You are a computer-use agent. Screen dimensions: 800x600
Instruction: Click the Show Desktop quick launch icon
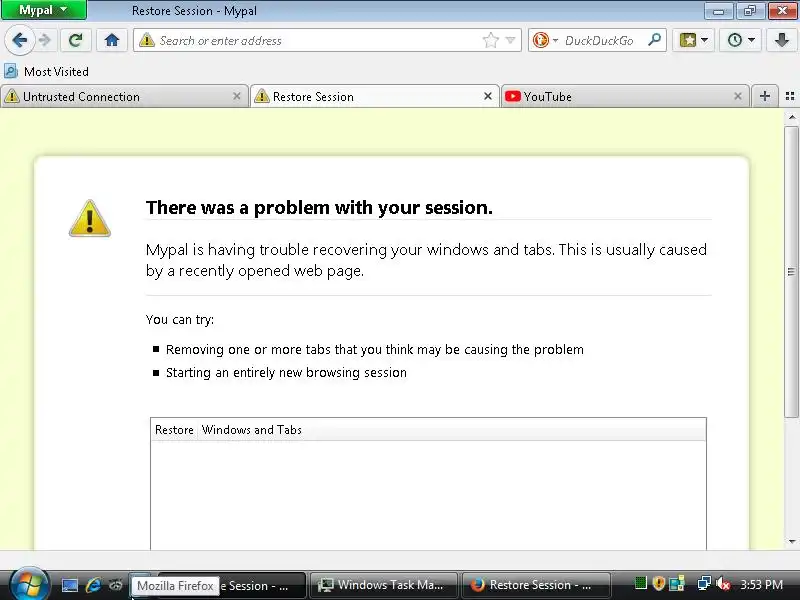(x=70, y=585)
